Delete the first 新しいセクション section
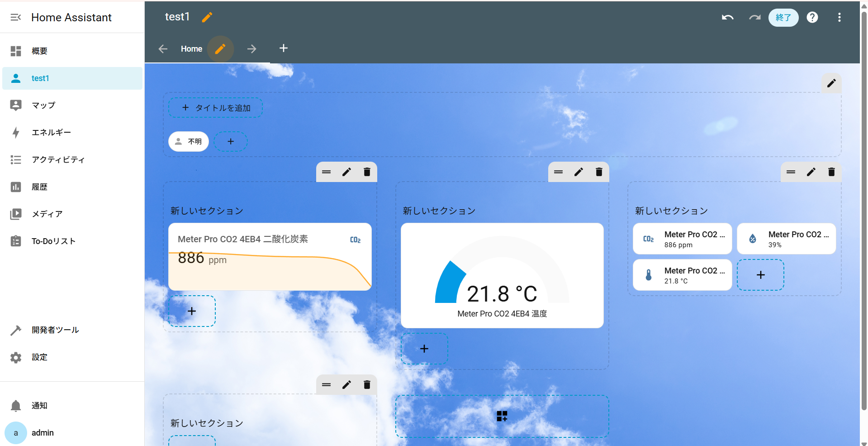Screen dimensions: 868x446 tap(367, 172)
